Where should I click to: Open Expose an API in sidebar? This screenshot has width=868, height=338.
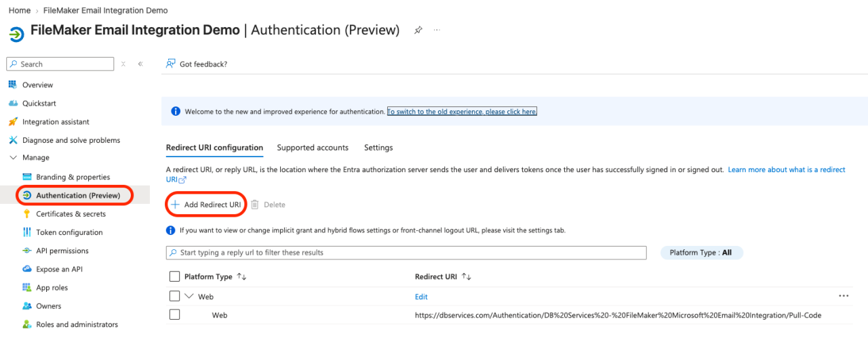coord(59,269)
